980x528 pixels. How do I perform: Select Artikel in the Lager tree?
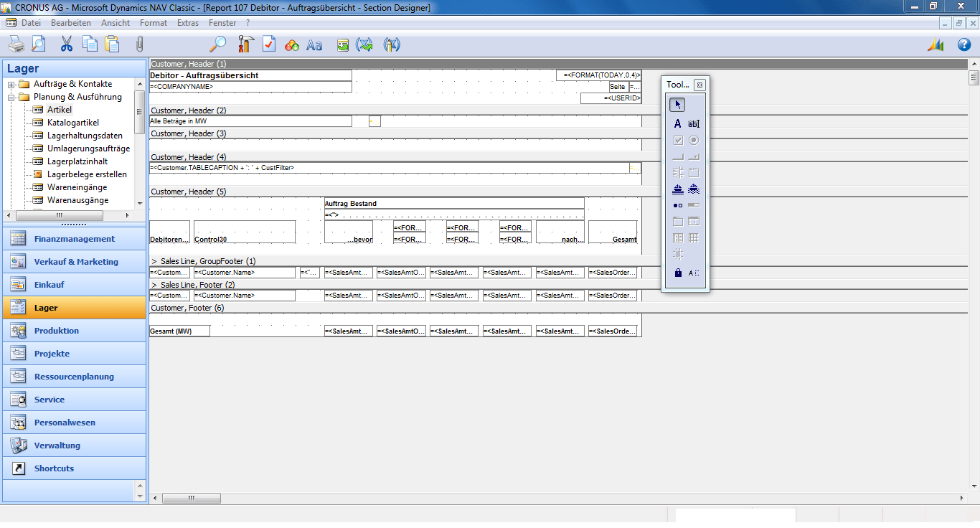click(60, 110)
